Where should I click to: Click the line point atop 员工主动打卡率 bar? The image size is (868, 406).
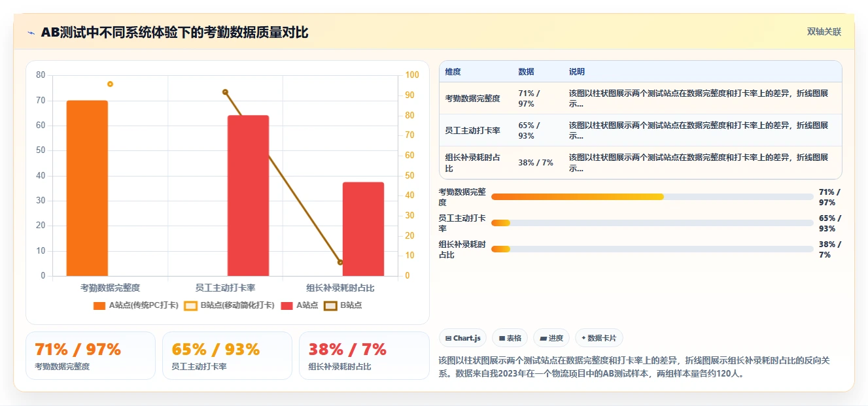[225, 92]
